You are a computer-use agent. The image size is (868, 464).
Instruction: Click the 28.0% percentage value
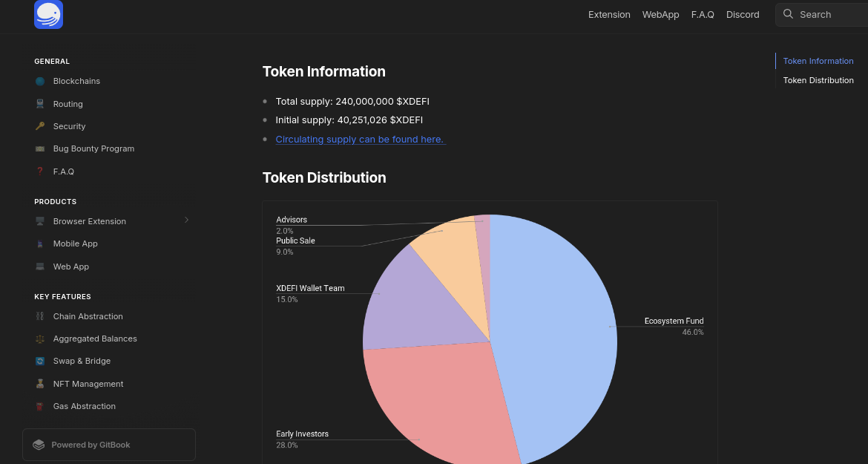coord(287,445)
